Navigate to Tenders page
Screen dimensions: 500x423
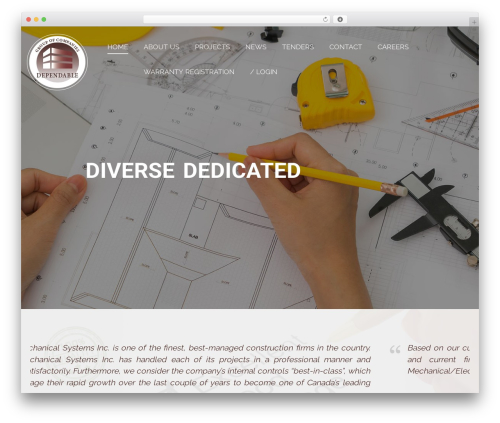point(298,47)
